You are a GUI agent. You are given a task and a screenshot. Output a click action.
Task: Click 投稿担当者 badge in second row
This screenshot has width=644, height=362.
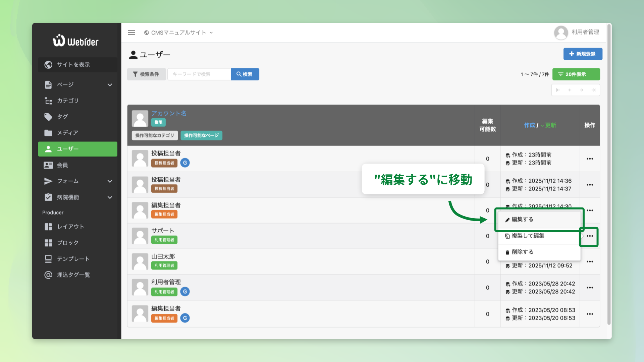coord(164,189)
